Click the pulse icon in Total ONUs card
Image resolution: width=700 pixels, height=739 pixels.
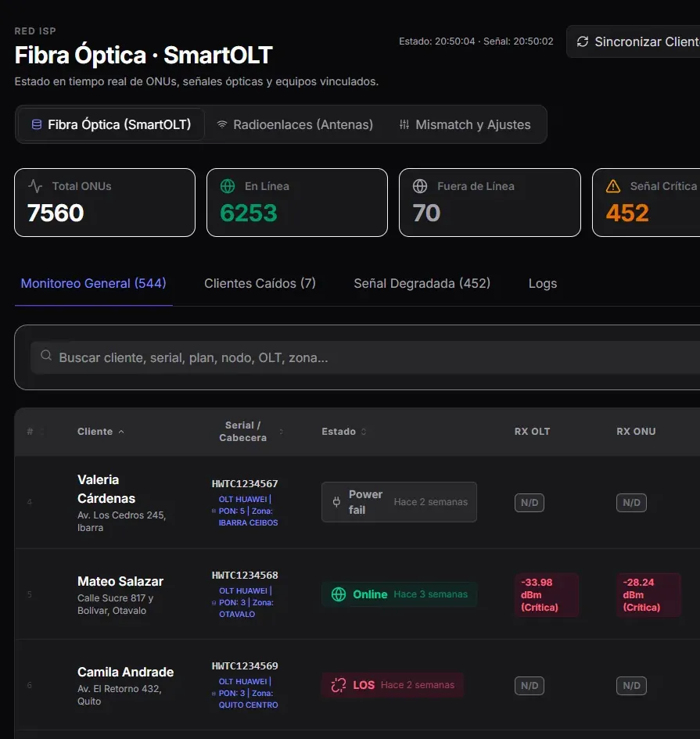35,186
